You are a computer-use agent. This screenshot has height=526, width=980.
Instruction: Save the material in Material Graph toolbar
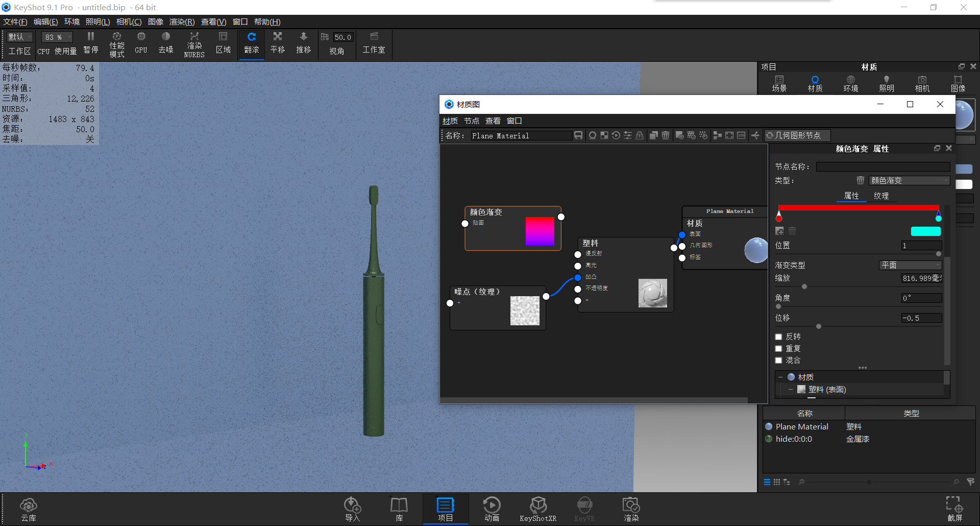[x=578, y=135]
